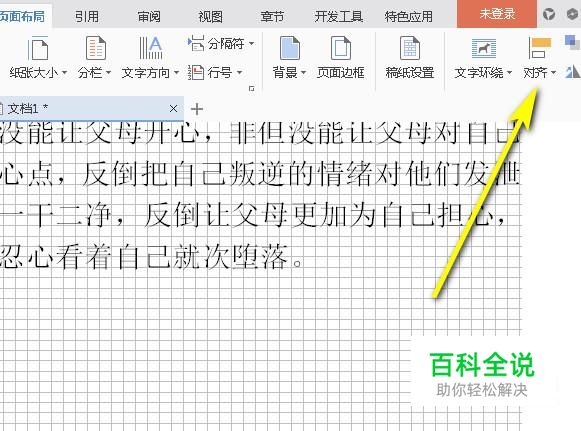Expand the 分隔符 dropdown arrow
The image size is (581, 431).
pyautogui.click(x=252, y=44)
